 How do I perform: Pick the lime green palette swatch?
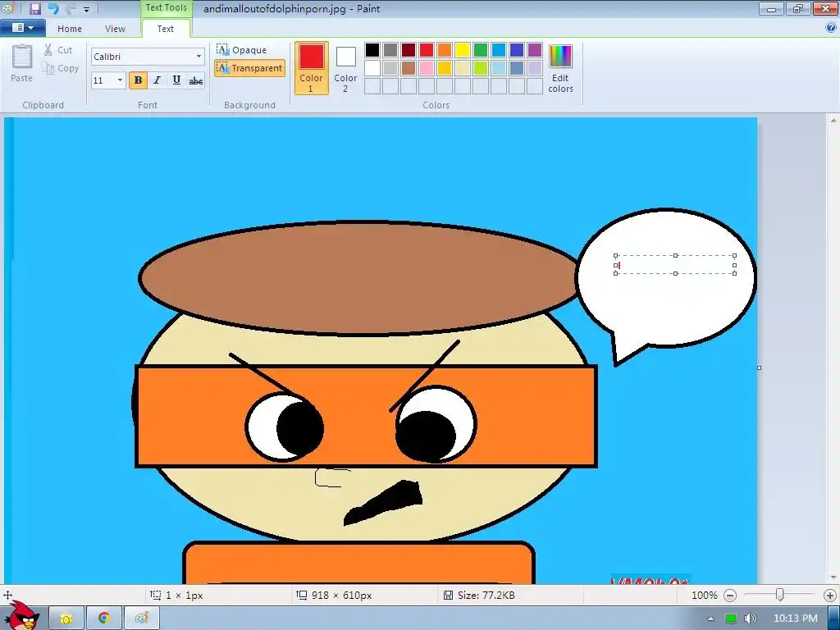[x=481, y=68]
